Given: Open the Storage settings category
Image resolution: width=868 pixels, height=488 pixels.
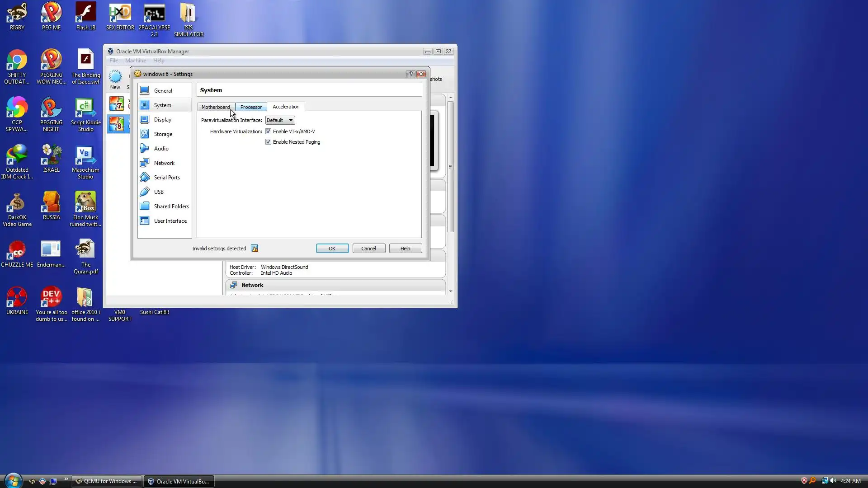Looking at the screenshot, I should click(x=163, y=134).
